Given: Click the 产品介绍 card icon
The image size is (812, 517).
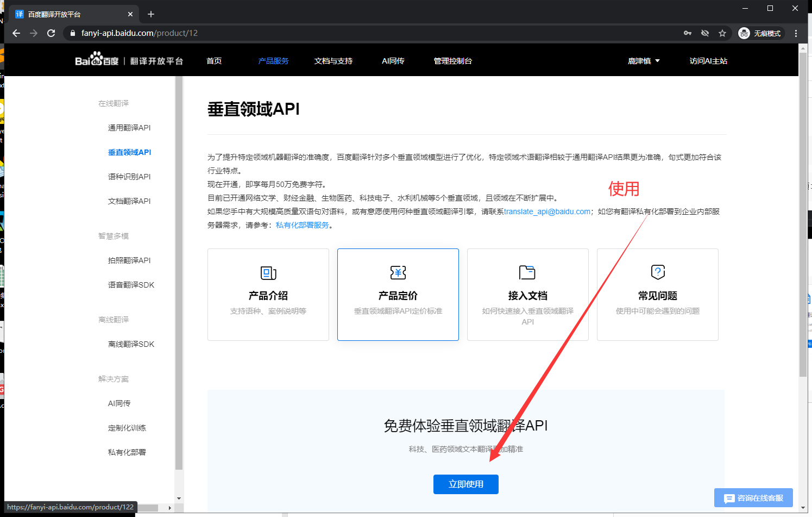Looking at the screenshot, I should click(x=268, y=272).
